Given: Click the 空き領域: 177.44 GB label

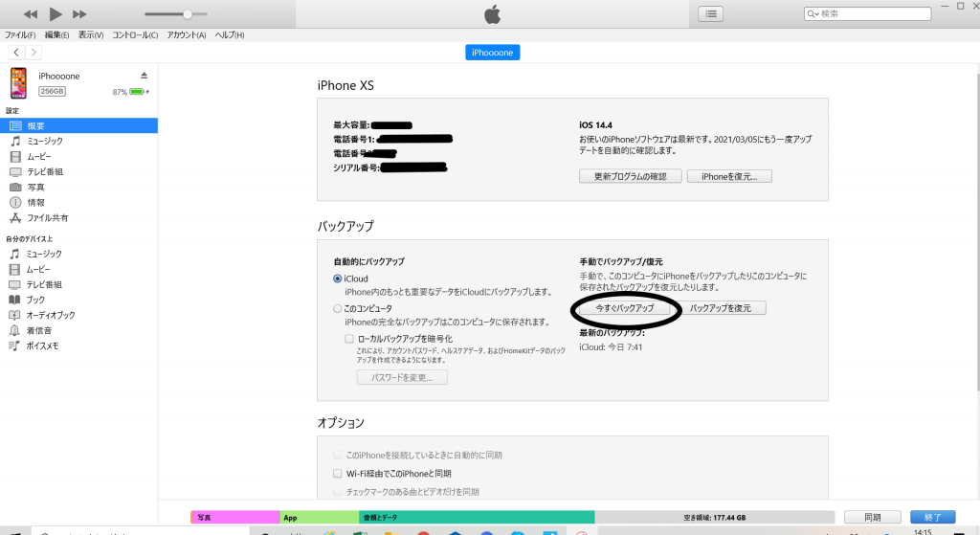Looking at the screenshot, I should [714, 518].
